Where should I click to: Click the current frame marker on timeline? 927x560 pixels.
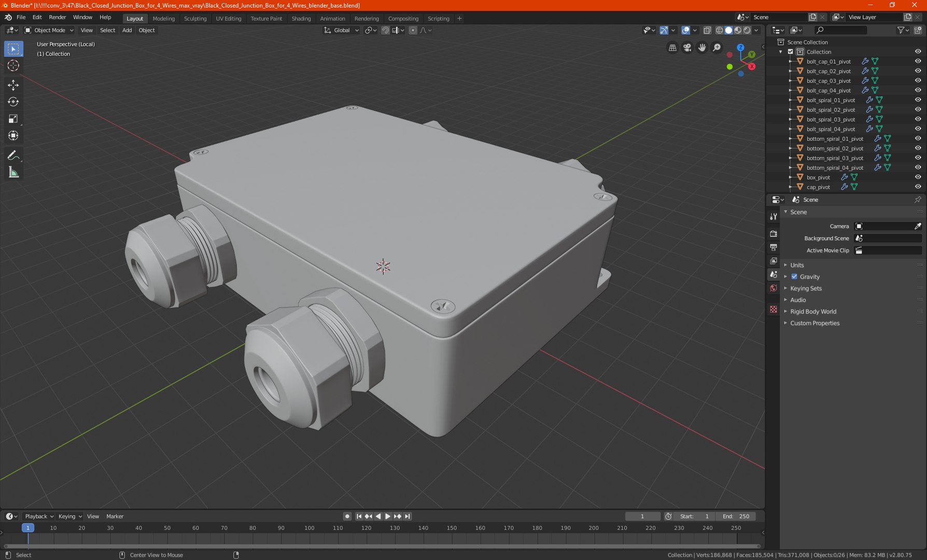[x=28, y=528]
